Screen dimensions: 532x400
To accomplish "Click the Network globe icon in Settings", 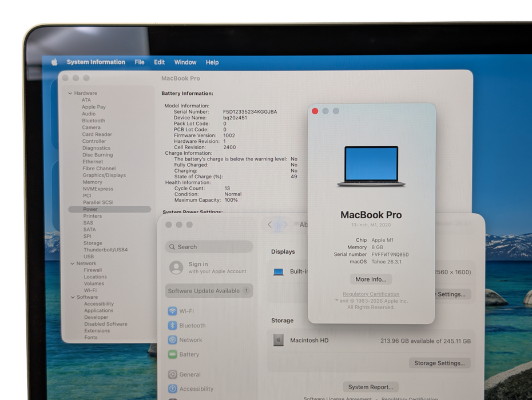I will click(172, 339).
